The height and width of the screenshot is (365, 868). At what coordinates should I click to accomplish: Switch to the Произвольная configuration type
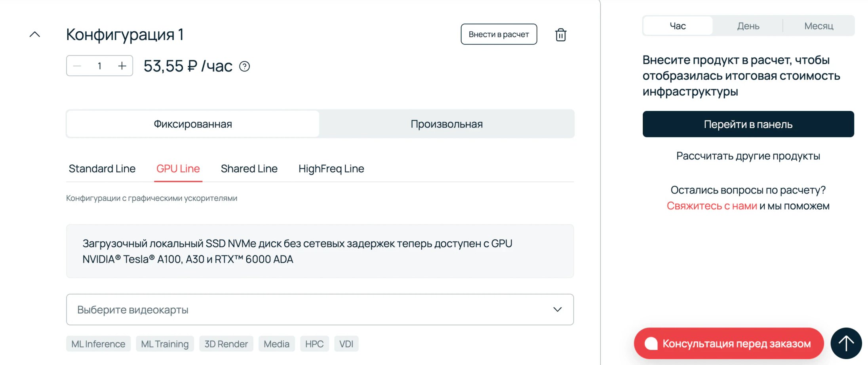(x=447, y=124)
